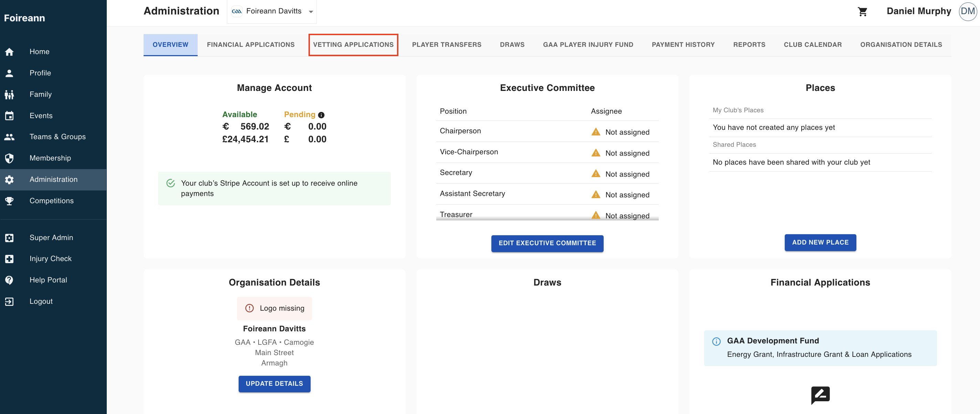The image size is (980, 414).
Task: Click the Stripe account green check icon
Action: (x=171, y=184)
